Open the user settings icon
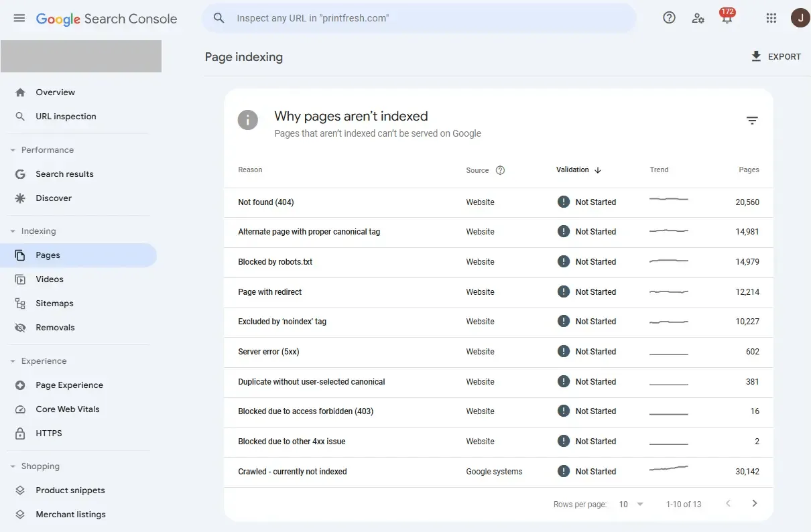The image size is (811, 532). [x=698, y=18]
